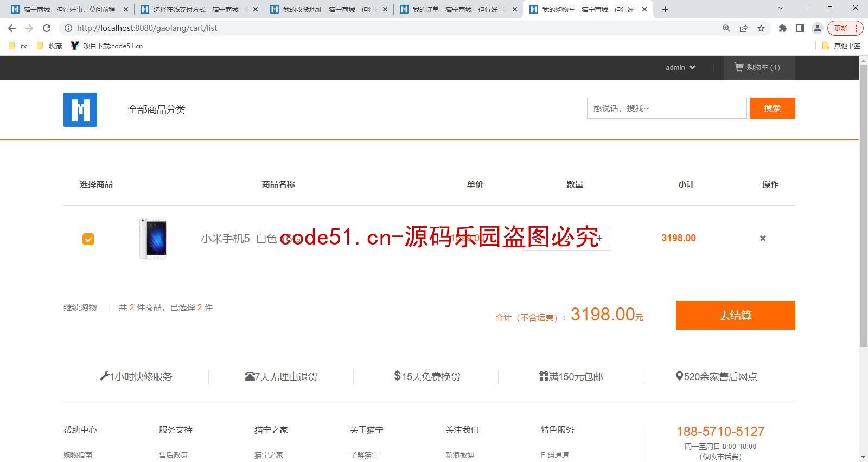
Task: Open a new tab with the plus icon
Action: pyautogui.click(x=665, y=9)
